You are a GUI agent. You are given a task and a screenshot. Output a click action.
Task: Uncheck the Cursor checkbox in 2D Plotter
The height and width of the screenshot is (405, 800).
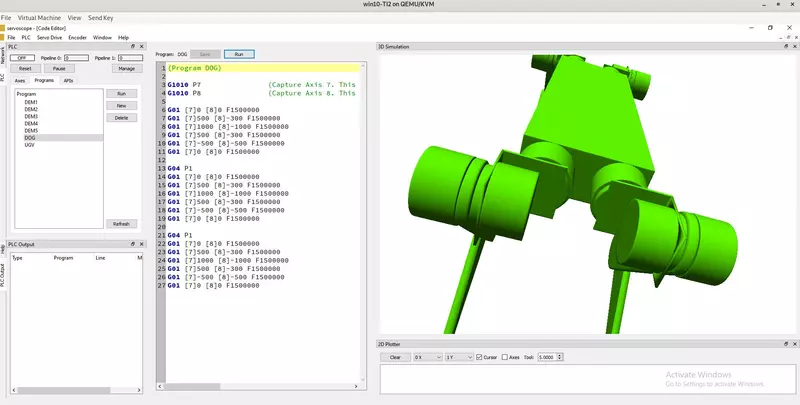480,357
